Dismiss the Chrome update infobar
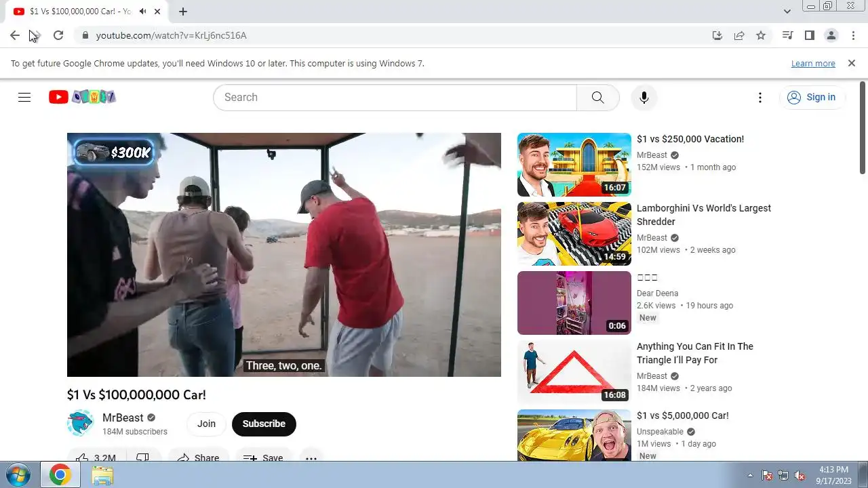This screenshot has height=488, width=868. [852, 63]
